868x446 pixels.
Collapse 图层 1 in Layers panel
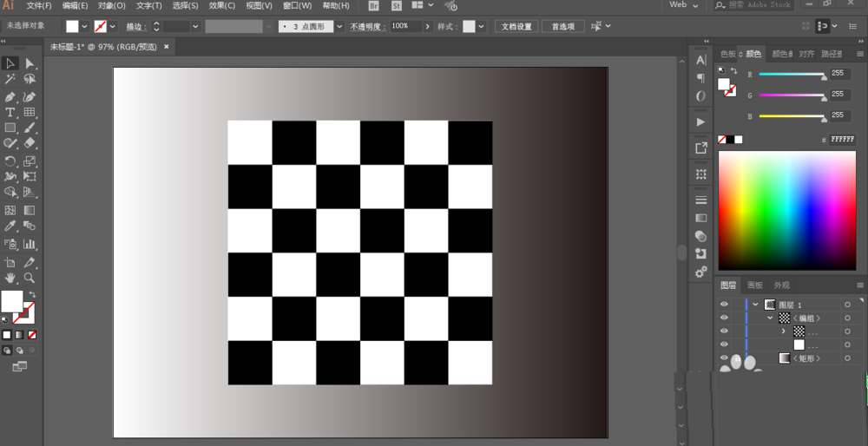[755, 305]
